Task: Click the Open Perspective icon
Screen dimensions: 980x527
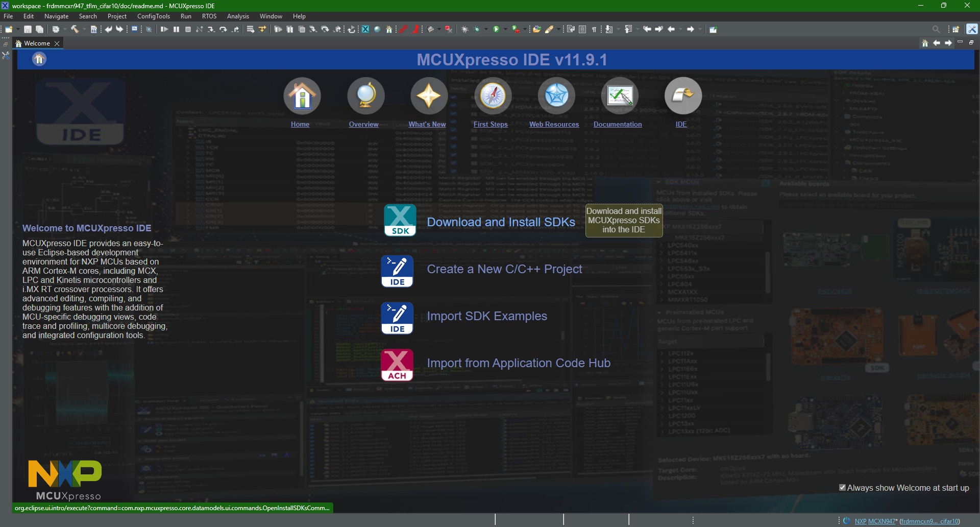Action: 956,29
